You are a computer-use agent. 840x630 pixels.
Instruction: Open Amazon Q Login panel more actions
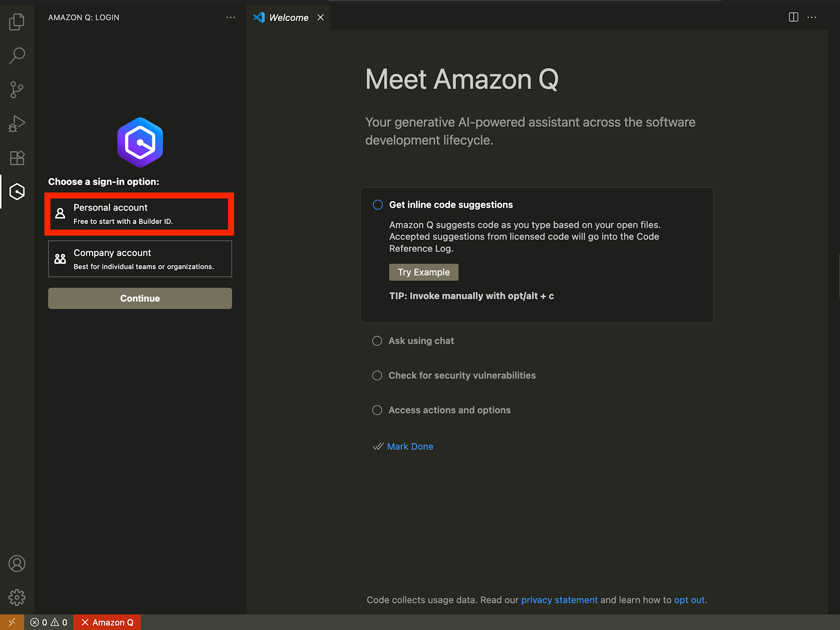tap(231, 17)
